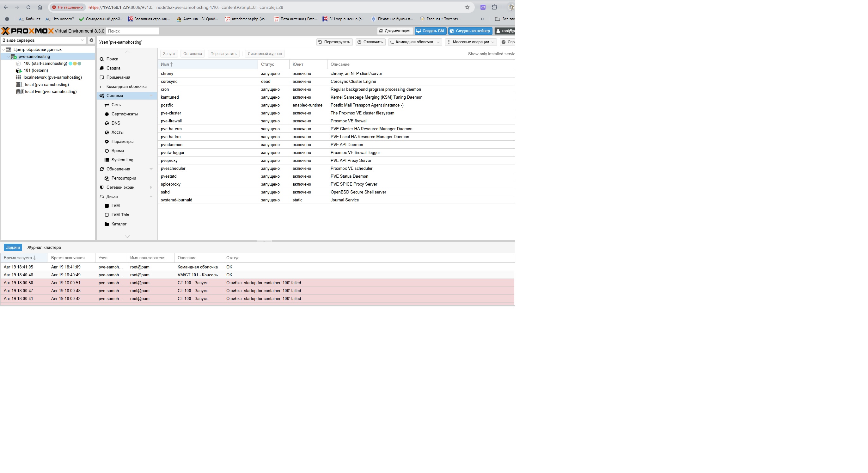Open the System Log entry

122,160
